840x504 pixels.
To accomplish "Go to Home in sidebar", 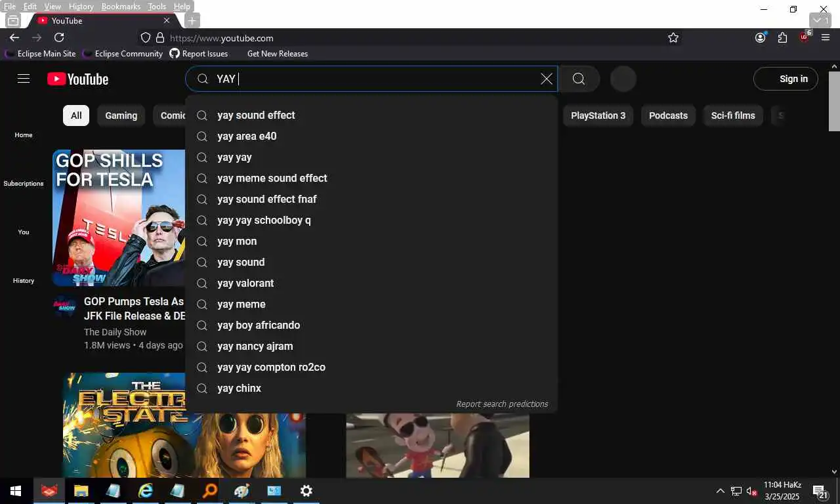I will click(x=24, y=135).
